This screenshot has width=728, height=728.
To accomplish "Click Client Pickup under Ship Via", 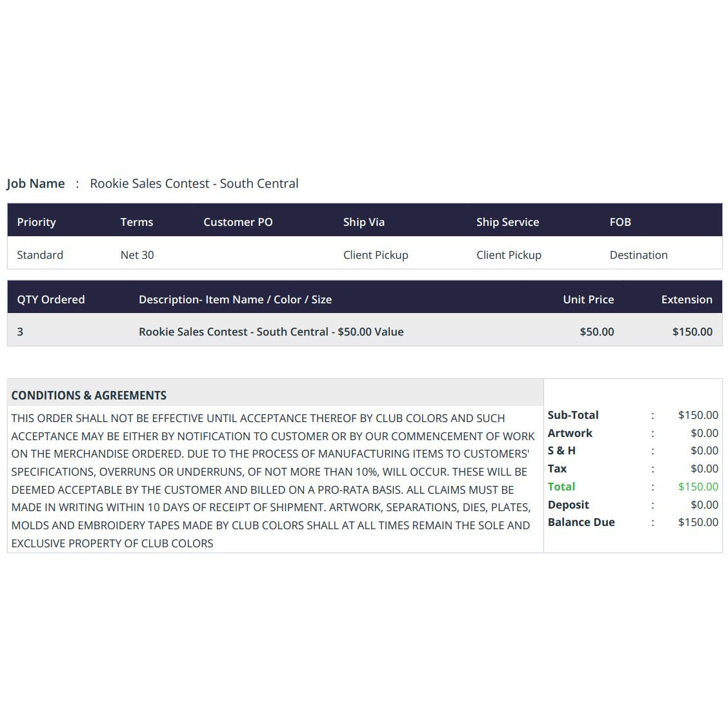I will (376, 255).
